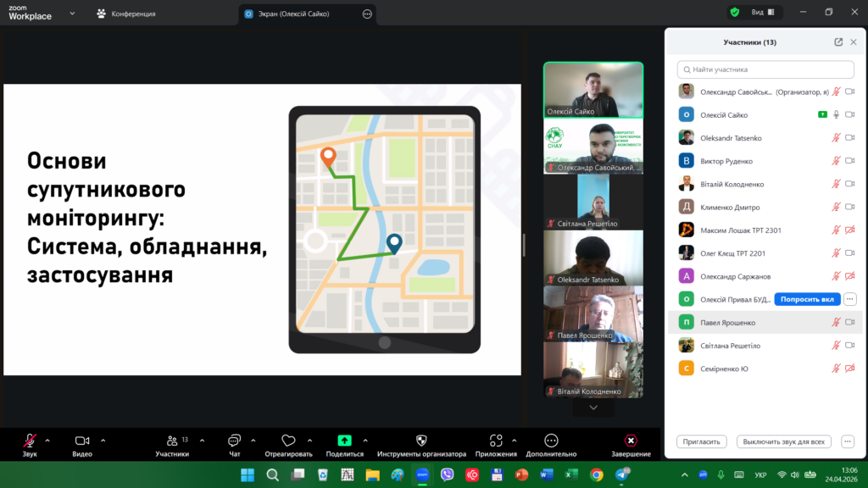
Task: Open the Приложения apps icon
Action: [x=496, y=441]
